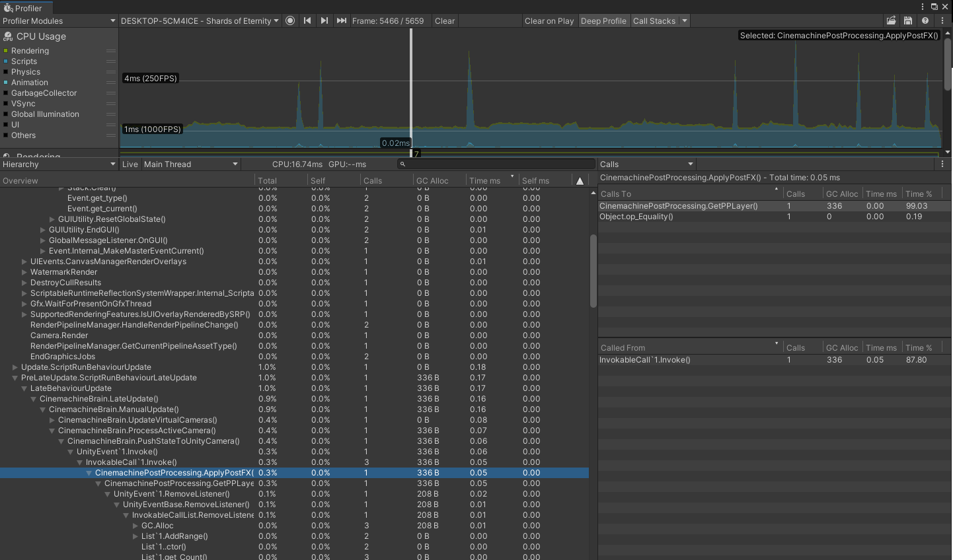Image resolution: width=953 pixels, height=560 pixels.
Task: Toggle the profiler record button
Action: point(290,20)
